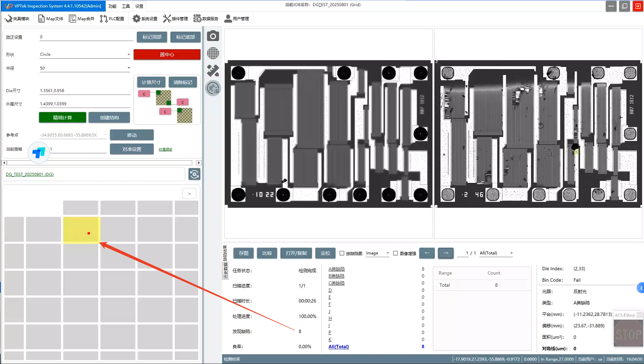This screenshot has height=364, width=644.
Task: Open the 功能 menu
Action: pos(112,6)
